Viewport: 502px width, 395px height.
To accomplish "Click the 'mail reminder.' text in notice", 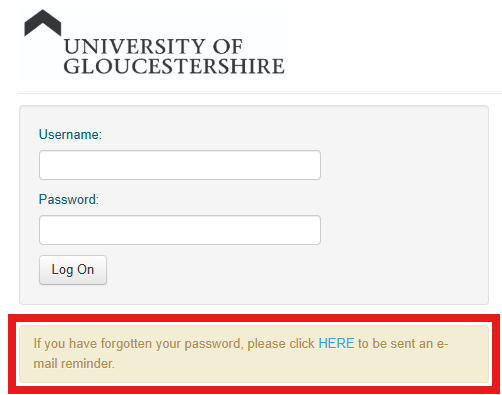I will [x=74, y=364].
